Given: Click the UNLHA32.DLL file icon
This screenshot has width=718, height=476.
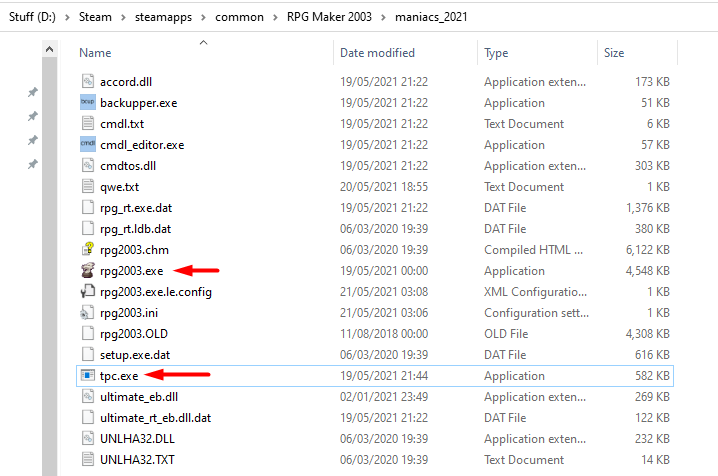Looking at the screenshot, I should 87,438.
